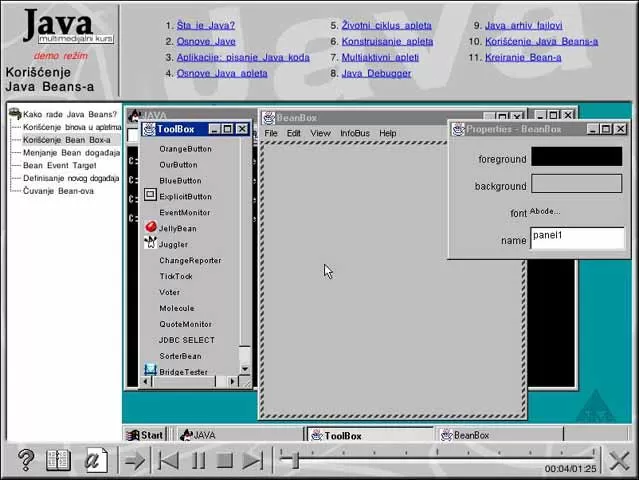Select QuoteMonitor in the ToolBox list
The height and width of the screenshot is (480, 639).
(x=185, y=324)
